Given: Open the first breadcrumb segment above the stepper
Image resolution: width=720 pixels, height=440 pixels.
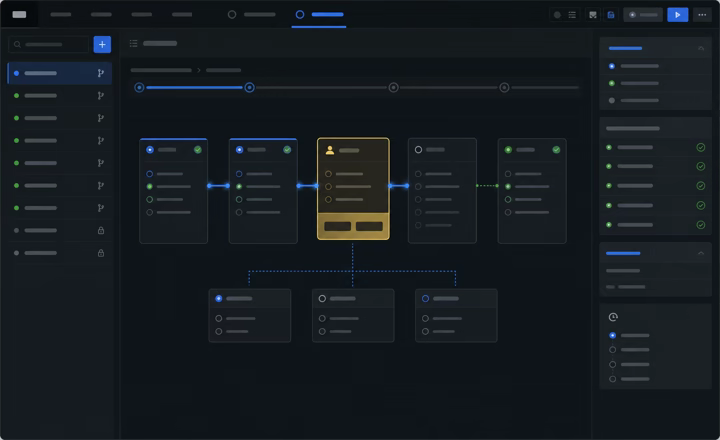Looking at the screenshot, I should click(x=161, y=70).
